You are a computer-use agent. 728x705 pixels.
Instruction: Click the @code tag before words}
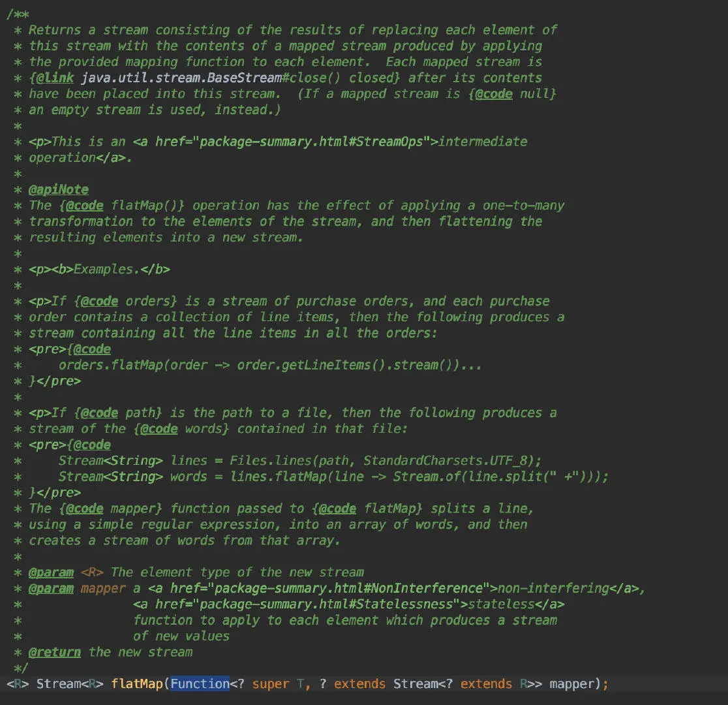(159, 428)
